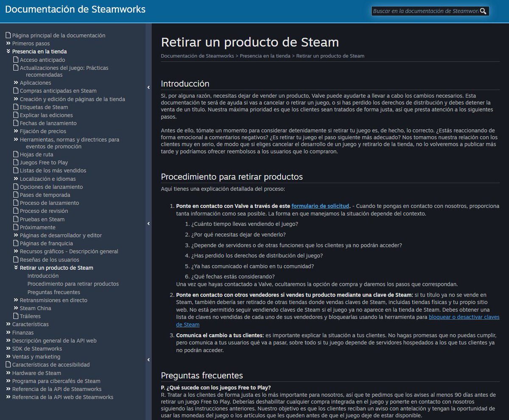Open the Páginas de franquicia page
The height and width of the screenshot is (420, 509).
[x=46, y=244]
